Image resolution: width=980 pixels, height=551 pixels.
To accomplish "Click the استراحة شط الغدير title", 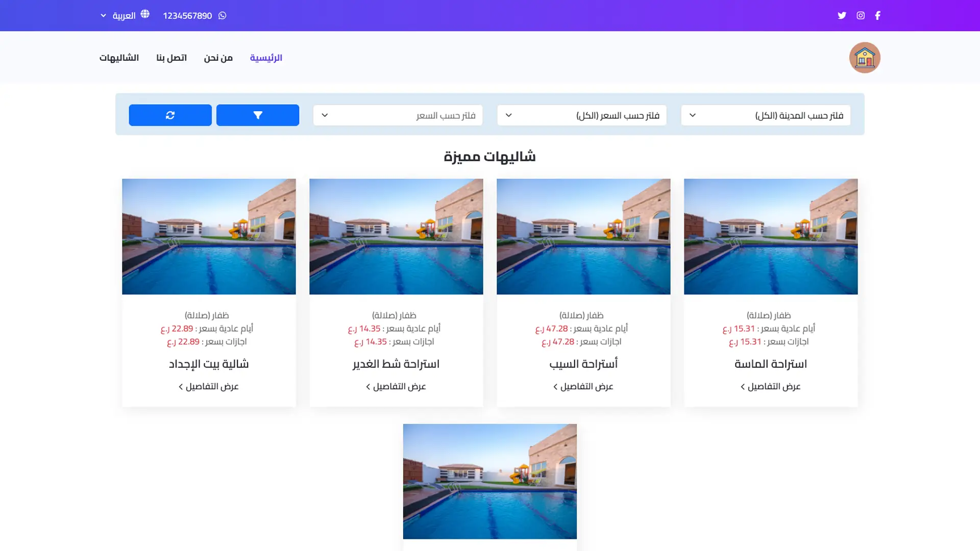I will [x=396, y=364].
